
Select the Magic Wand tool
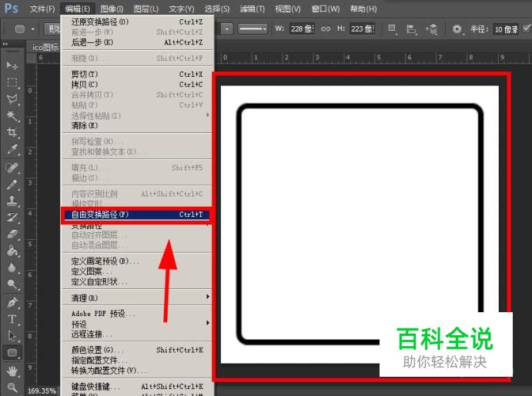coord(12,116)
